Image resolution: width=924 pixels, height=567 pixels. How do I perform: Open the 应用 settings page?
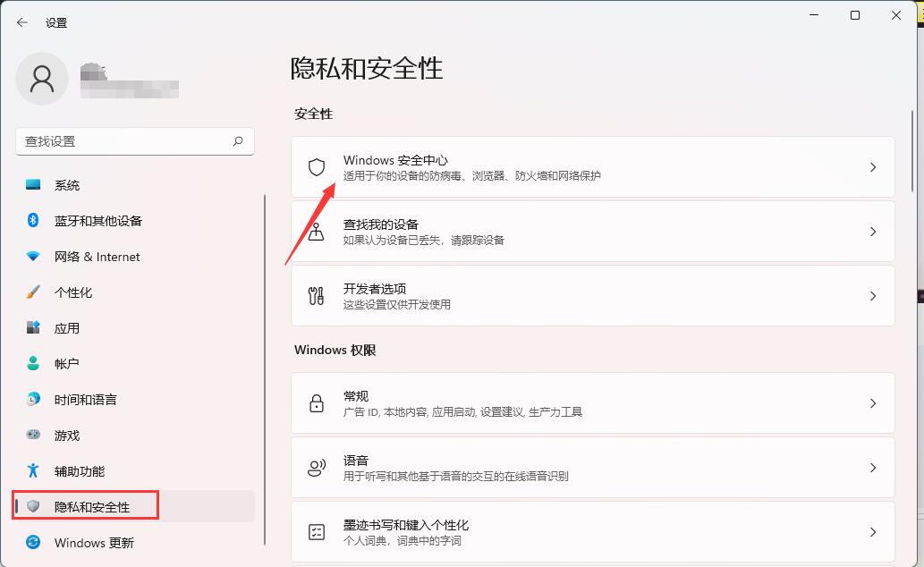point(135,327)
